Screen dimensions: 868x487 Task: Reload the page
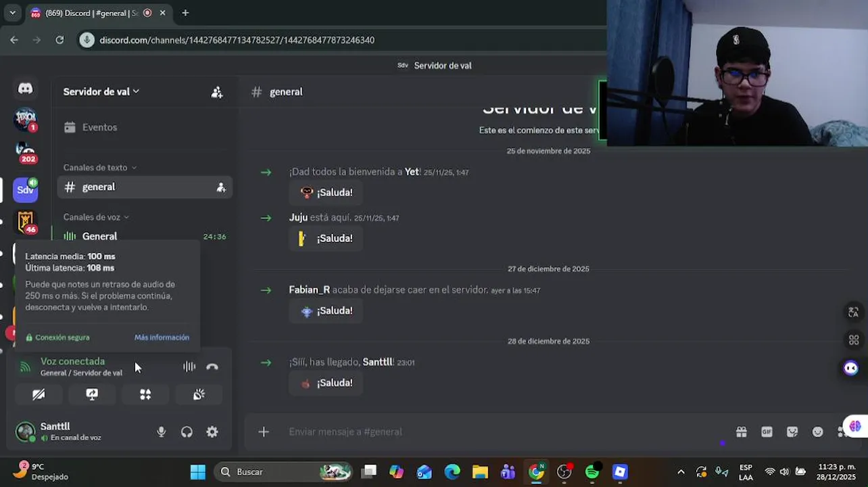(59, 40)
